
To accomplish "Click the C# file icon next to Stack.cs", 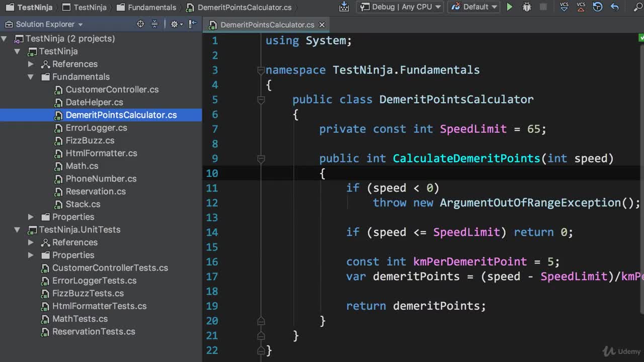I will [58, 204].
